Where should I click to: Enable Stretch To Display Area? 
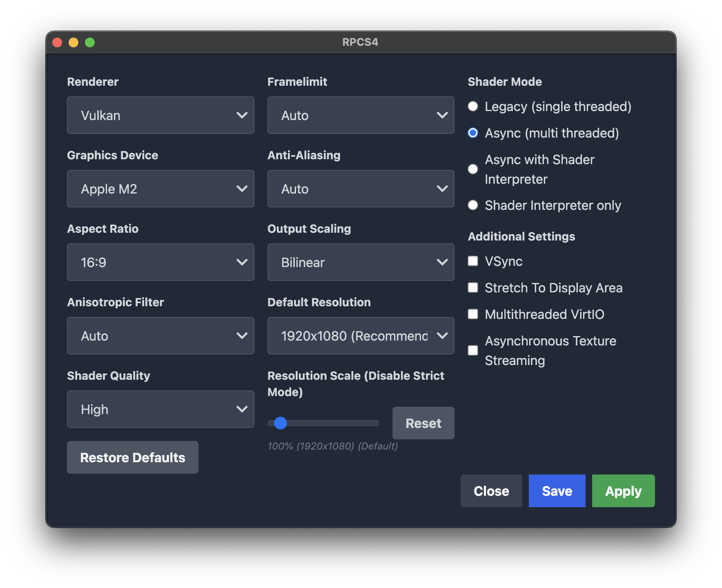click(x=473, y=287)
